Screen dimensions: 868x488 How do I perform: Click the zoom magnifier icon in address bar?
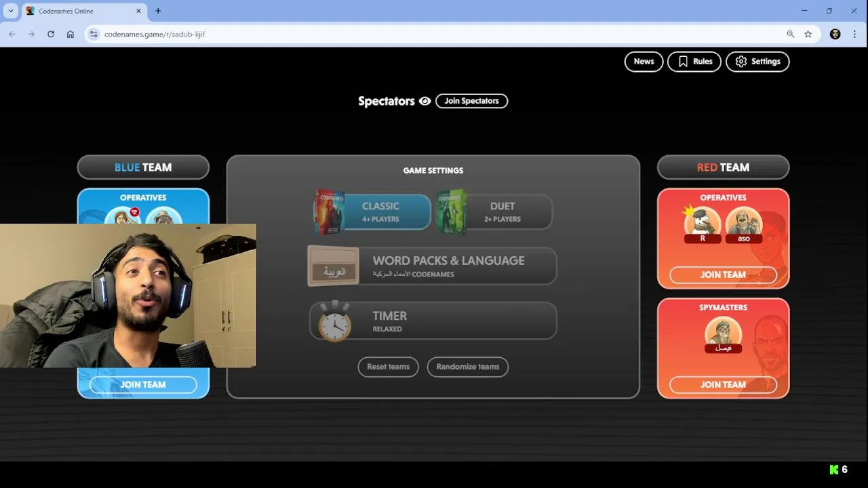791,34
